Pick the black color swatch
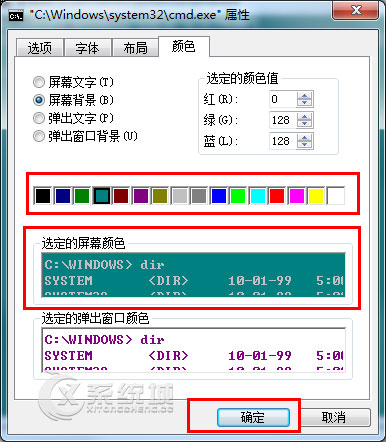 [x=43, y=196]
